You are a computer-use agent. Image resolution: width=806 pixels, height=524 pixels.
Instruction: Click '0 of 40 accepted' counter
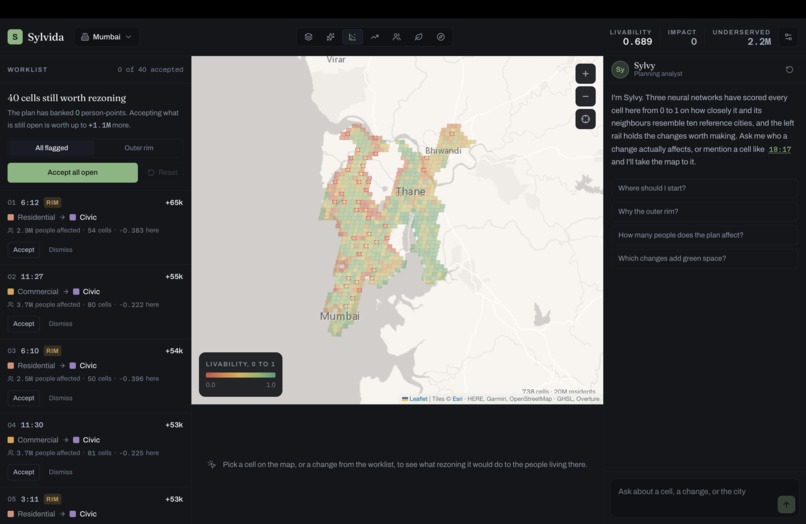click(x=150, y=69)
